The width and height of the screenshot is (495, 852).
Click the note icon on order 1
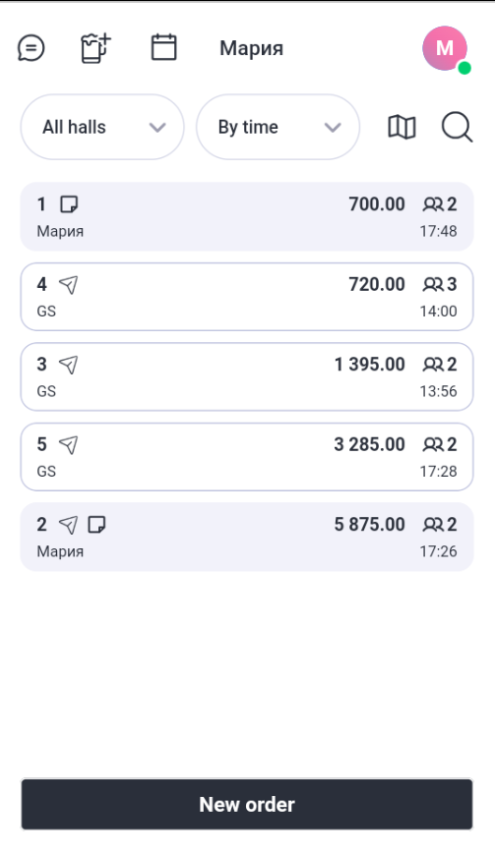[69, 204]
